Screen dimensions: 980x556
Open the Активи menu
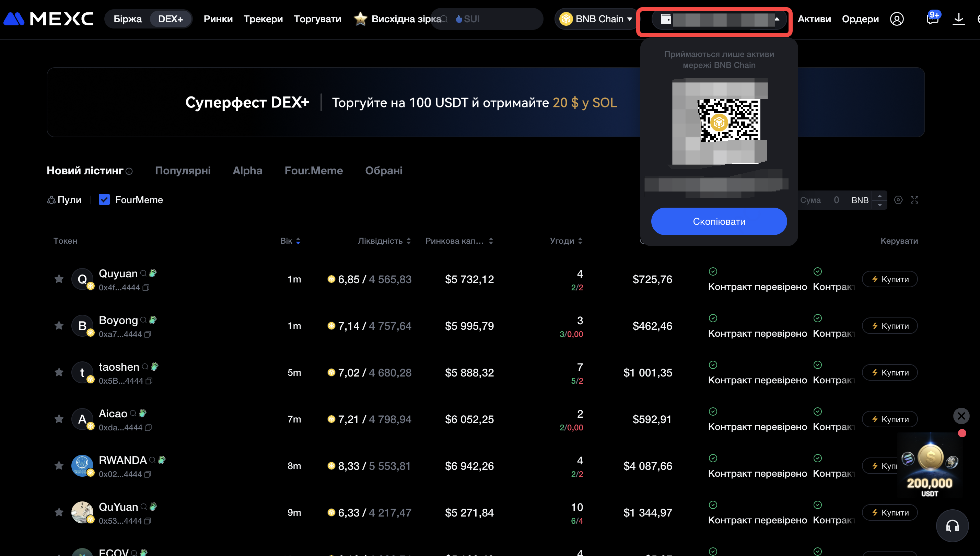click(x=814, y=19)
